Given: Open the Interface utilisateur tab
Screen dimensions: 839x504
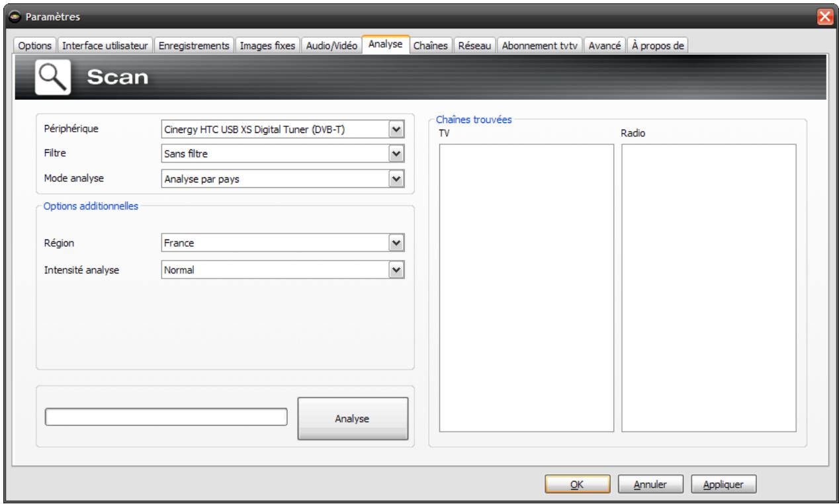Looking at the screenshot, I should pyautogui.click(x=107, y=46).
